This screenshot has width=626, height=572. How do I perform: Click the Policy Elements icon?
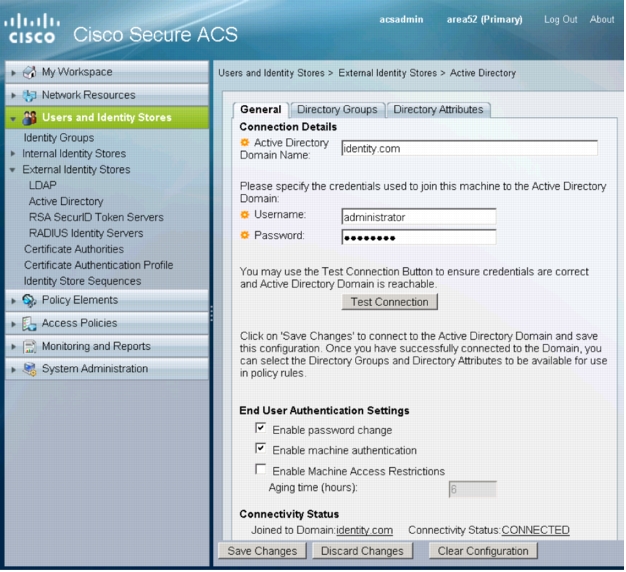pyautogui.click(x=29, y=300)
